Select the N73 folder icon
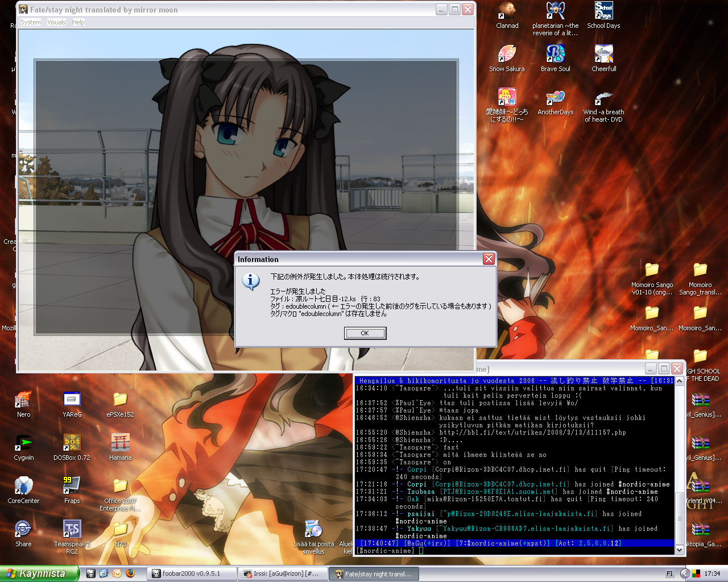 120,534
